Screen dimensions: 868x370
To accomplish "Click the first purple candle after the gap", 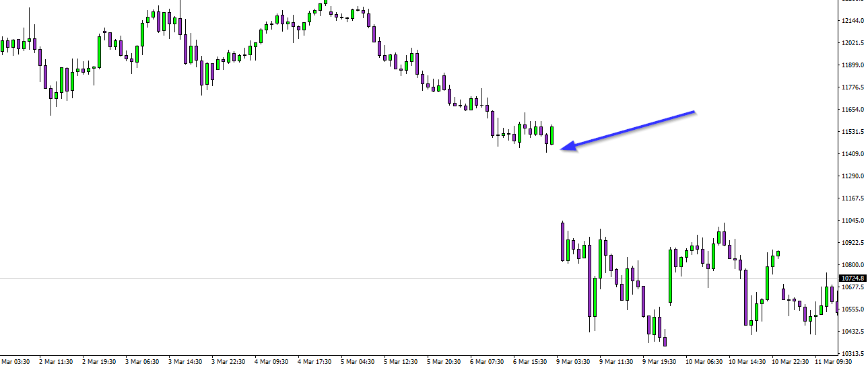I will (562, 241).
